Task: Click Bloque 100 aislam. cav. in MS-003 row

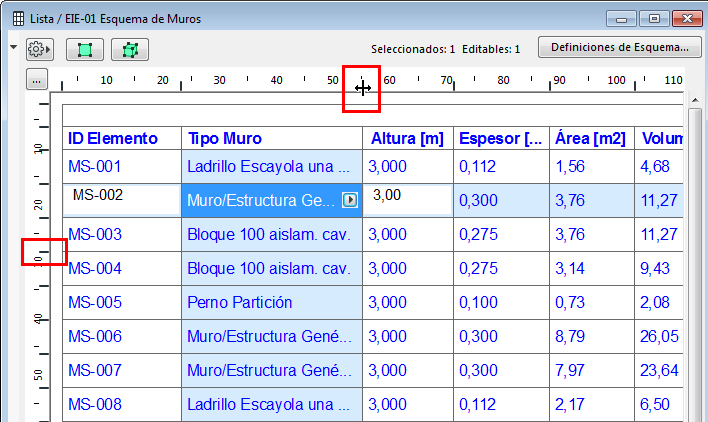Action: (x=272, y=234)
